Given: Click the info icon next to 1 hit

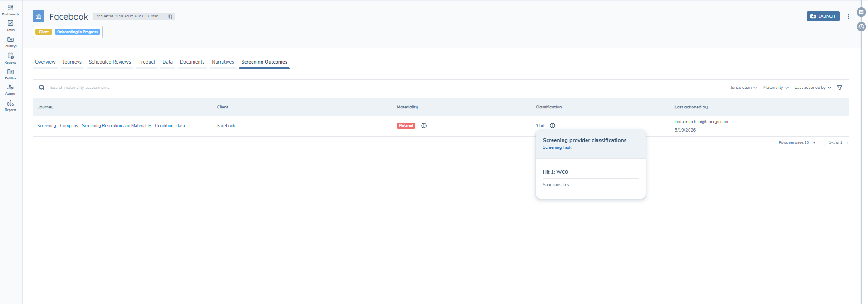Looking at the screenshot, I should pyautogui.click(x=553, y=126).
